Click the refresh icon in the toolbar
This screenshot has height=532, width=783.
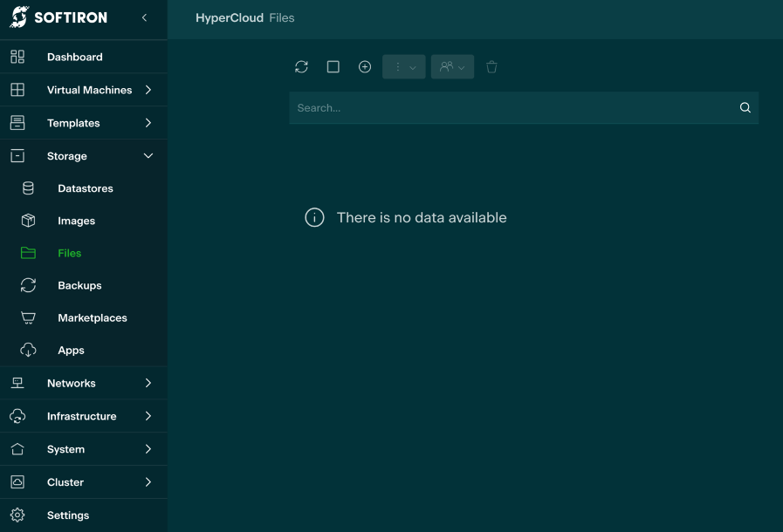301,67
